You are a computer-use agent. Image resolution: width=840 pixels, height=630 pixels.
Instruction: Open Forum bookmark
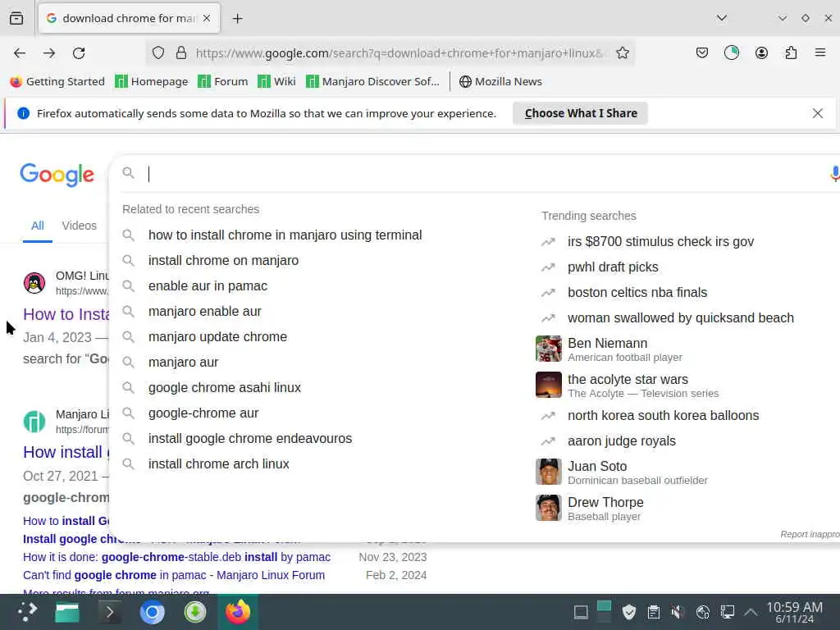(x=223, y=81)
